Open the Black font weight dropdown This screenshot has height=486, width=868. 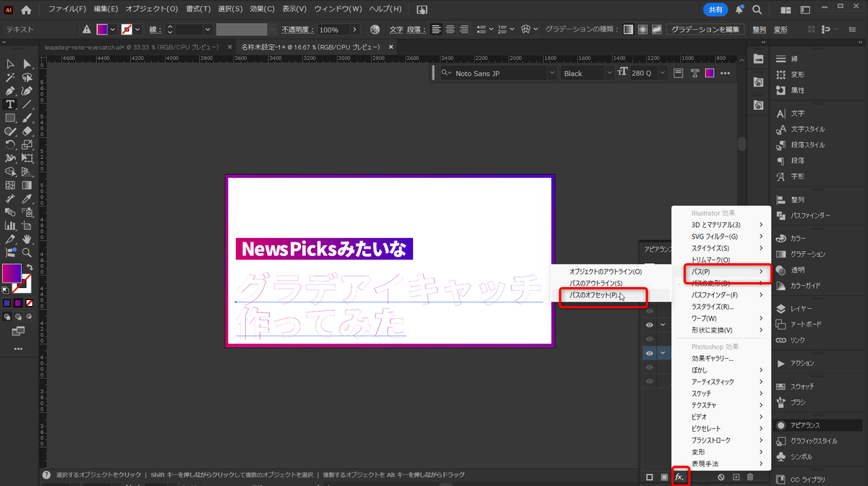coord(609,73)
